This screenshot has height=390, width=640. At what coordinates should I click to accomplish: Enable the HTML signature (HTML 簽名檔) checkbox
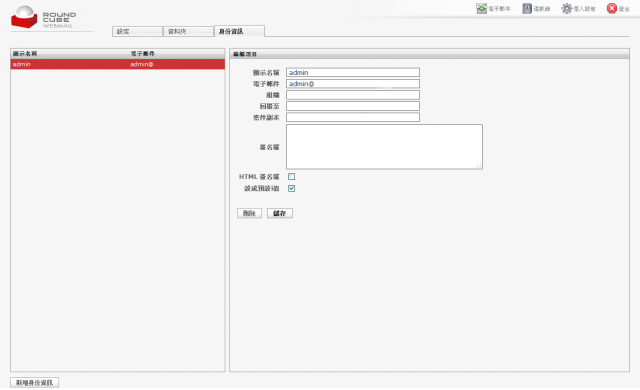(x=291, y=177)
